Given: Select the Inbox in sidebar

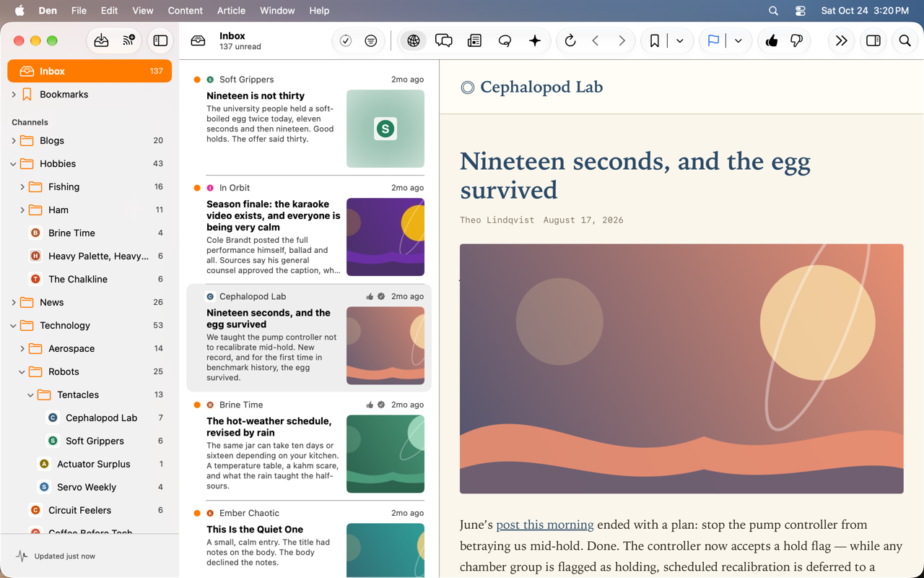Looking at the screenshot, I should (90, 71).
